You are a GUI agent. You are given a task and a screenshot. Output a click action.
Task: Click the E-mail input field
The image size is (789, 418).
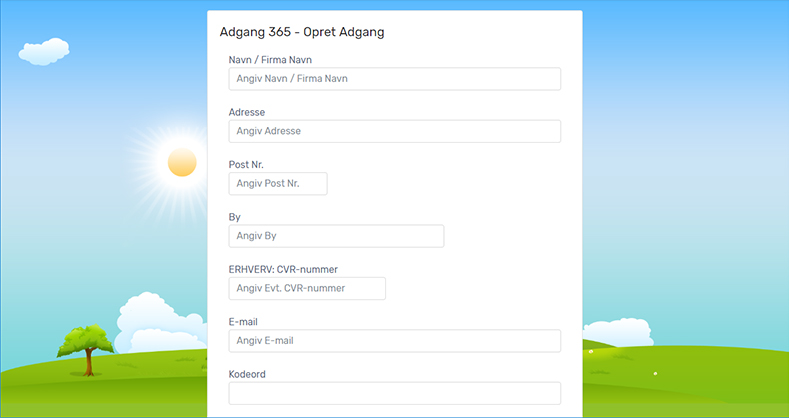[x=394, y=341]
